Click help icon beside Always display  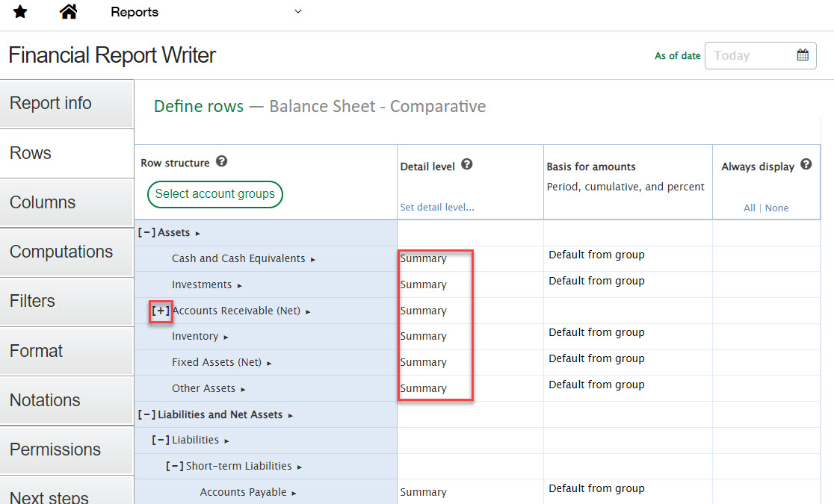point(806,165)
